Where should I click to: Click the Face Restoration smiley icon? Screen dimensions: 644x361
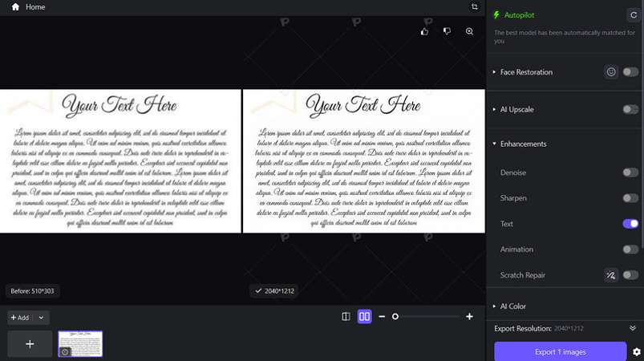point(611,72)
